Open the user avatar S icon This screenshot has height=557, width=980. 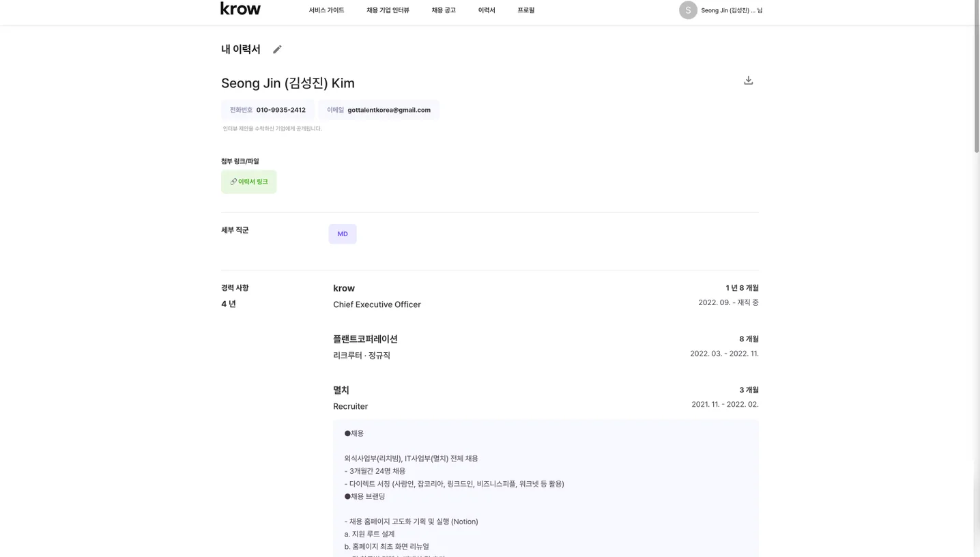[688, 10]
